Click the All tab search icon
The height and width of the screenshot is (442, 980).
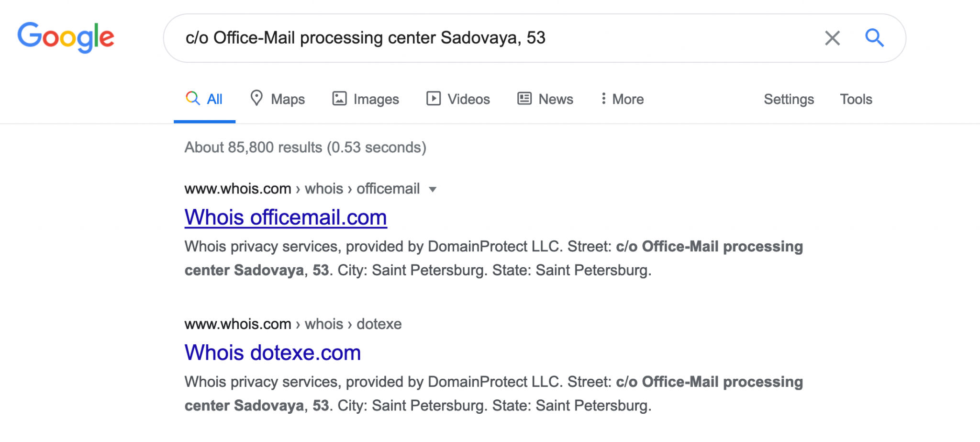(193, 98)
